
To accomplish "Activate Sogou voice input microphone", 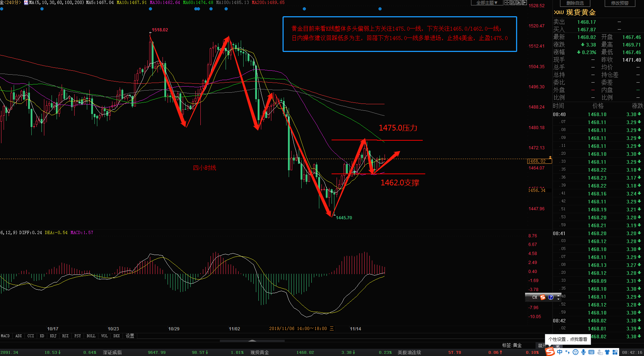I will (x=583, y=352).
